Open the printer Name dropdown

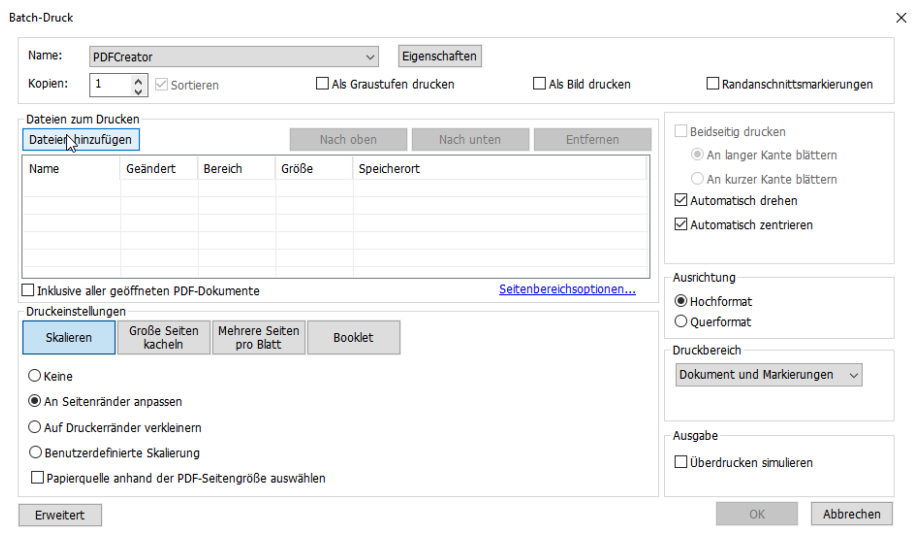tap(371, 57)
